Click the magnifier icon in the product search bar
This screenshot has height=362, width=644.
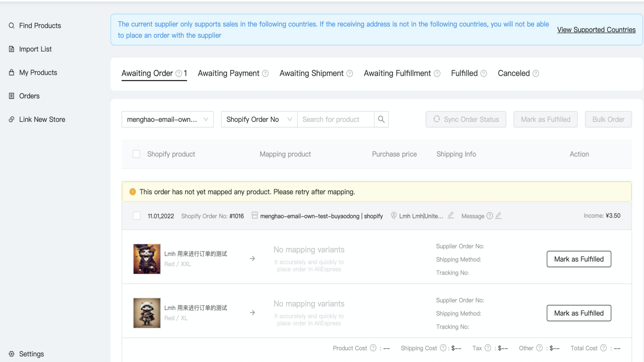(x=381, y=119)
